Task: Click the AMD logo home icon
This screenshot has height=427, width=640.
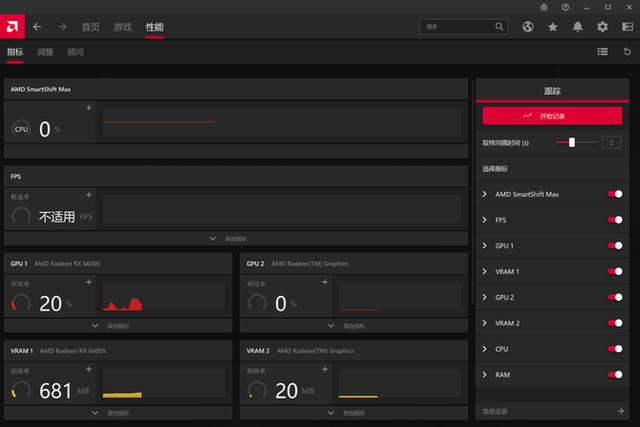Action: tap(13, 26)
